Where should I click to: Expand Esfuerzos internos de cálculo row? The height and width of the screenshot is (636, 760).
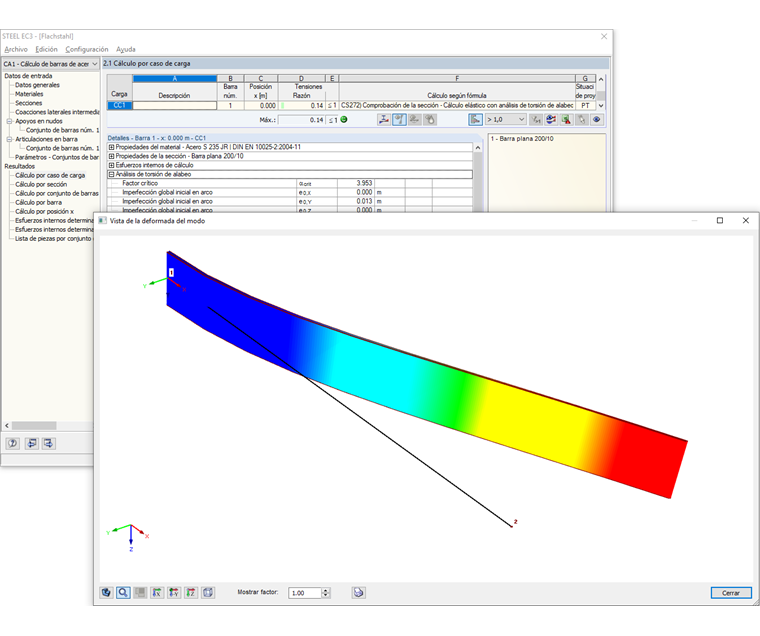click(111, 165)
